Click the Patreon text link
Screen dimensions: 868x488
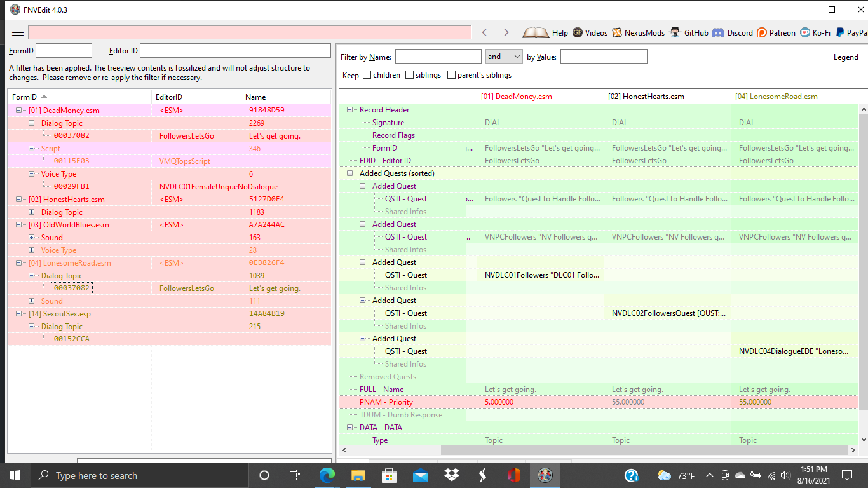pos(782,33)
